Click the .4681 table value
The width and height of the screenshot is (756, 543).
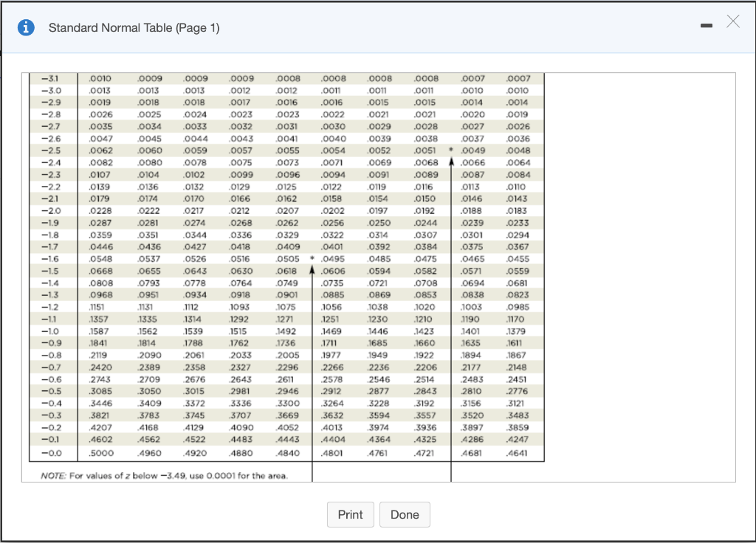472,453
